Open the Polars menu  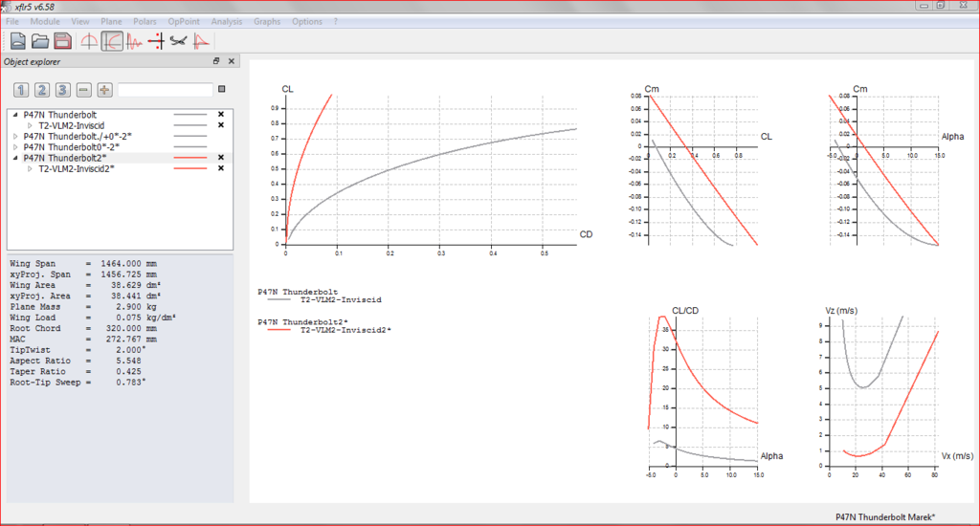tap(145, 21)
